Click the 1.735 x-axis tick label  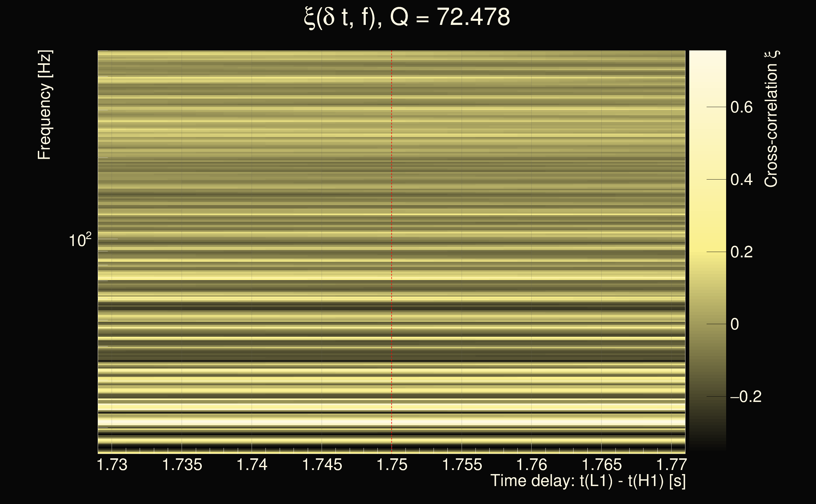pos(182,465)
